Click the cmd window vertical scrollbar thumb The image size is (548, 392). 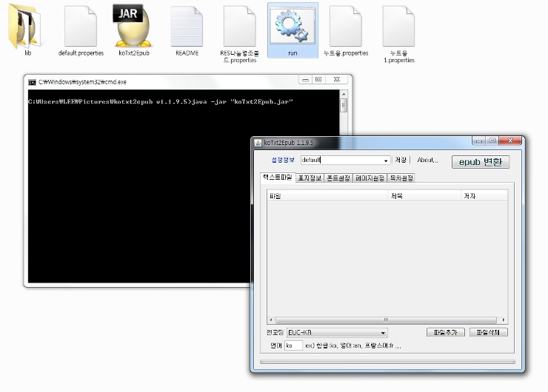point(344,105)
